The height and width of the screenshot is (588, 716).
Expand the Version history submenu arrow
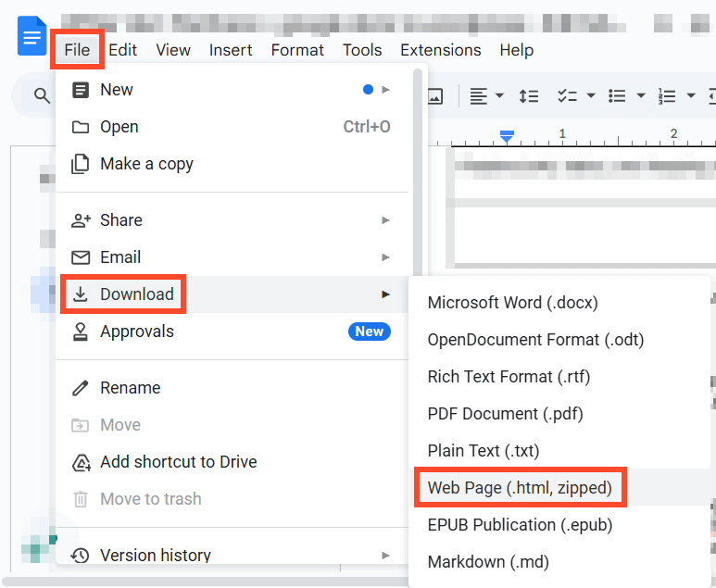tap(386, 556)
